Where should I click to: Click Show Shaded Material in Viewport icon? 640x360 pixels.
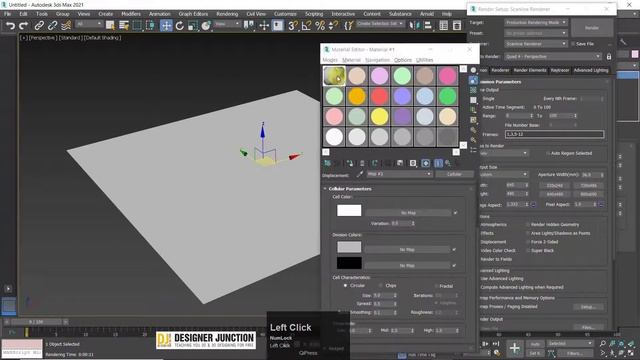[x=426, y=163]
